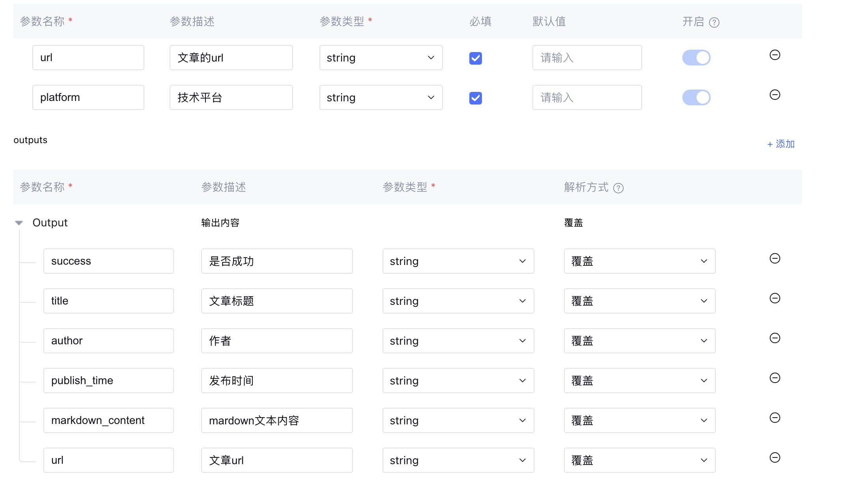The image size is (859, 504).
Task: Toggle the enable switch for url parameter
Action: [696, 58]
